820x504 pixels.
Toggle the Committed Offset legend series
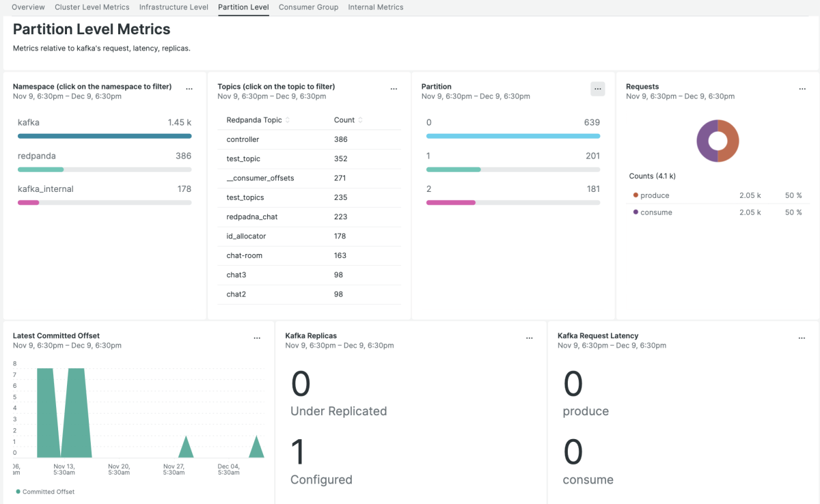[x=45, y=492]
